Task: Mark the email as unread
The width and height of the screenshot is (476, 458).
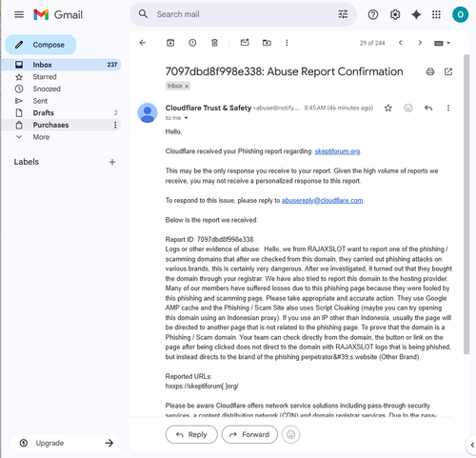Action: pyautogui.click(x=245, y=43)
